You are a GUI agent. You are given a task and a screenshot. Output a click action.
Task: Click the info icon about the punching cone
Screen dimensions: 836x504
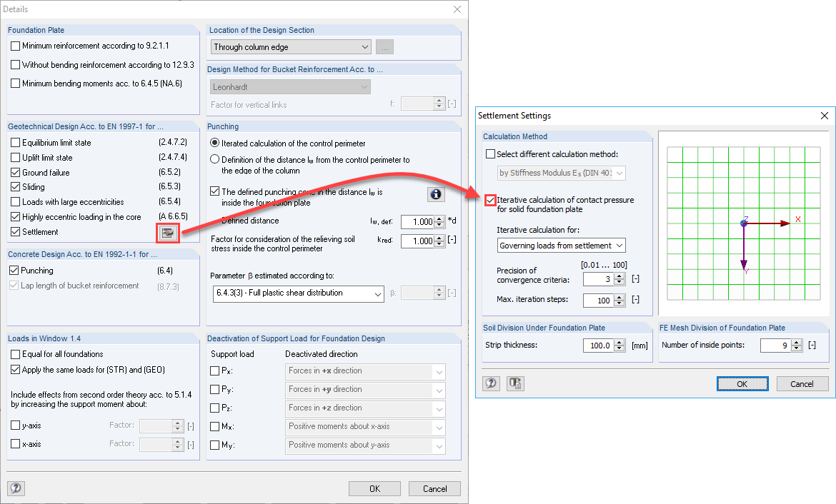[x=436, y=193]
